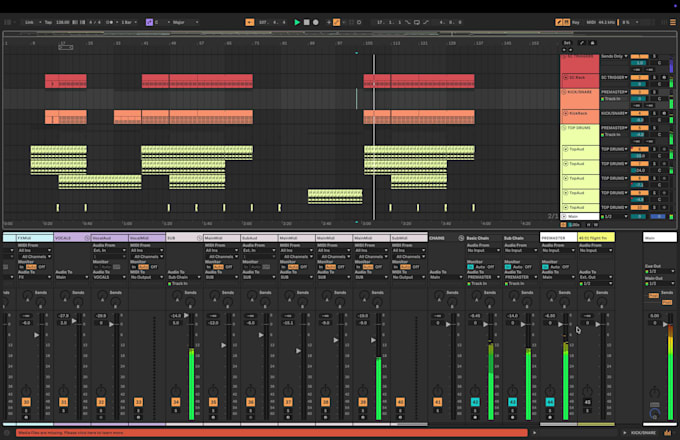The height and width of the screenshot is (440, 680).
Task: Open Main output 1/2 dropdown in arrangement
Action: click(x=614, y=216)
